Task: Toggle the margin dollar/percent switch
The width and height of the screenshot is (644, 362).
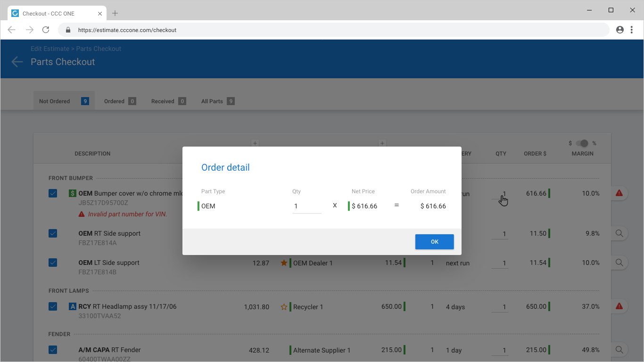Action: 583,143
